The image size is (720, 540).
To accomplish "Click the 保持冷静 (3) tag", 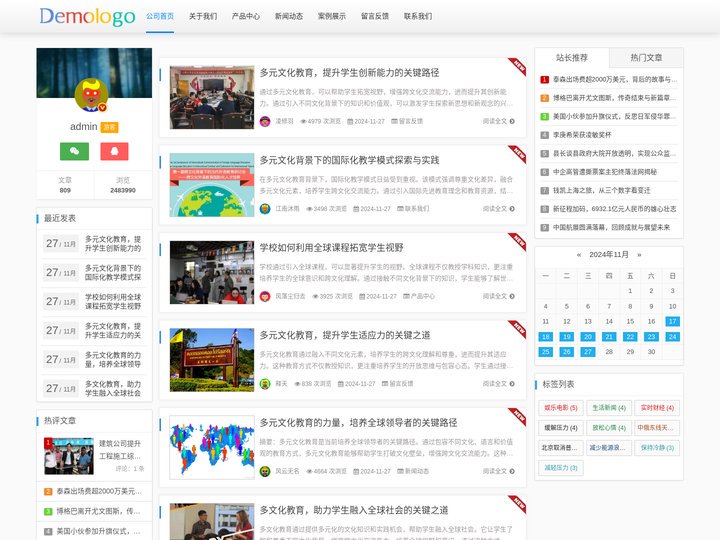I will coord(657,448).
